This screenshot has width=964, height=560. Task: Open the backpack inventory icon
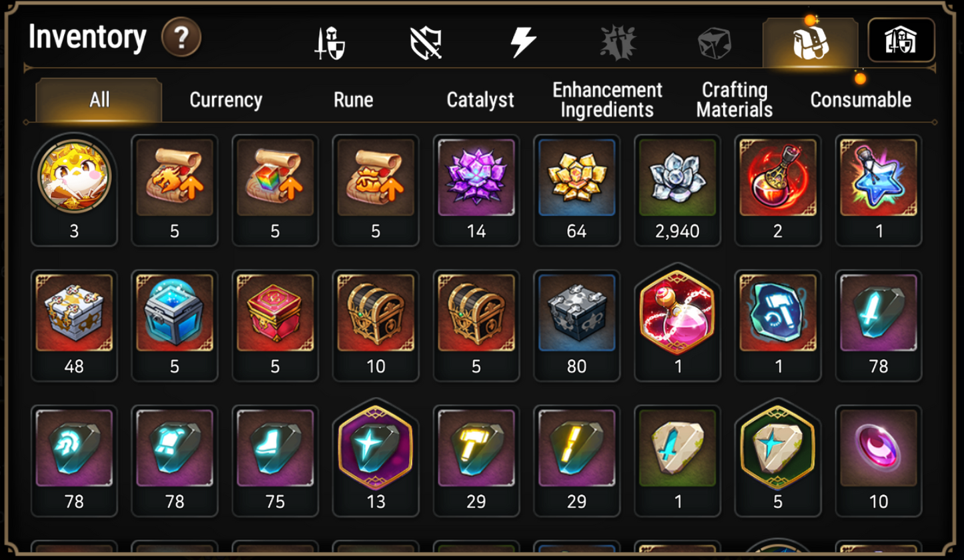click(810, 43)
